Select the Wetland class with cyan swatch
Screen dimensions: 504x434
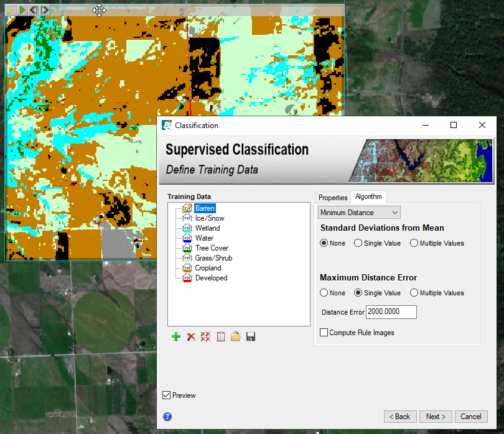pyautogui.click(x=207, y=228)
